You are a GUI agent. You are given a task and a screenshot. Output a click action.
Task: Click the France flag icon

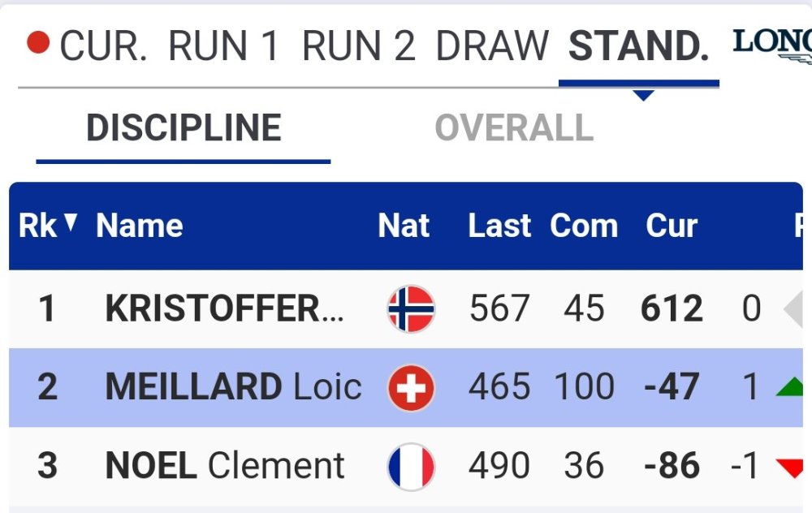coord(411,467)
